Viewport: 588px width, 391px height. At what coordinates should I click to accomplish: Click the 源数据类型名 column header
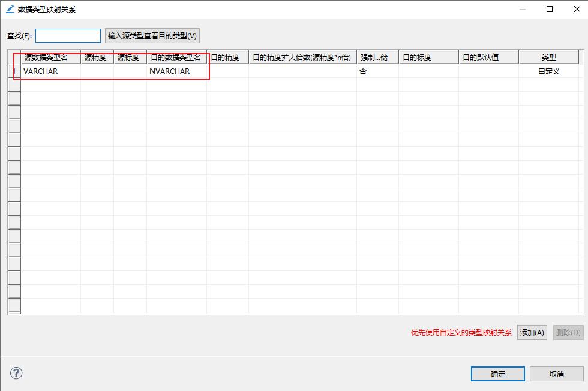50,58
